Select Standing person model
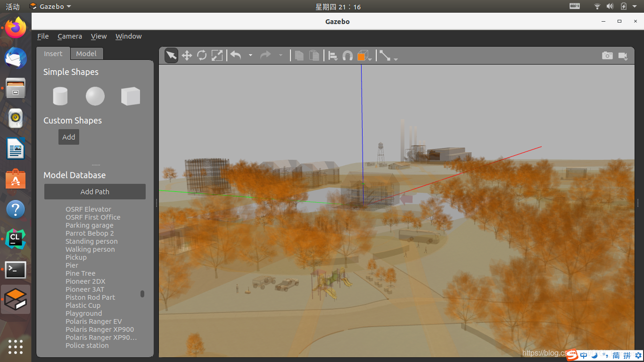 tap(91, 241)
